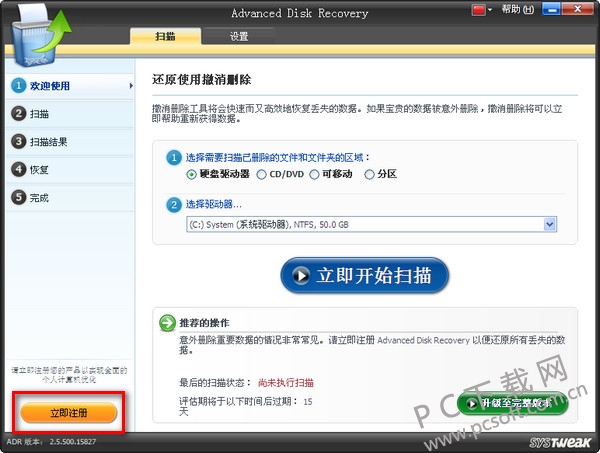Click the ADR version 2.5.500.15827 text

point(52,442)
